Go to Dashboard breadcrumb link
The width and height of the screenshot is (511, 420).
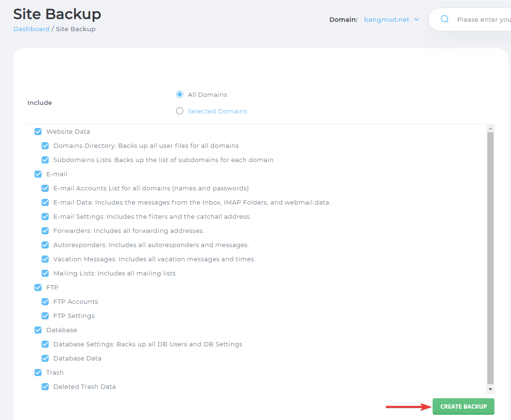click(x=31, y=29)
